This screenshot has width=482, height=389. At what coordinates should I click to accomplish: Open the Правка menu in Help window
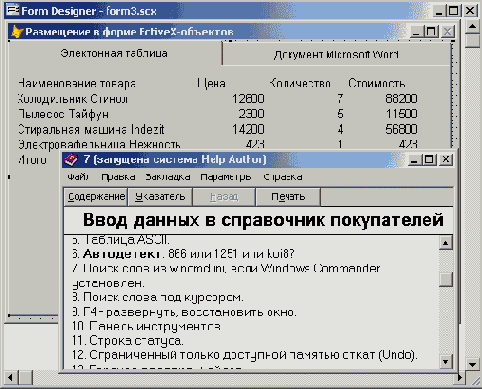pos(118,177)
